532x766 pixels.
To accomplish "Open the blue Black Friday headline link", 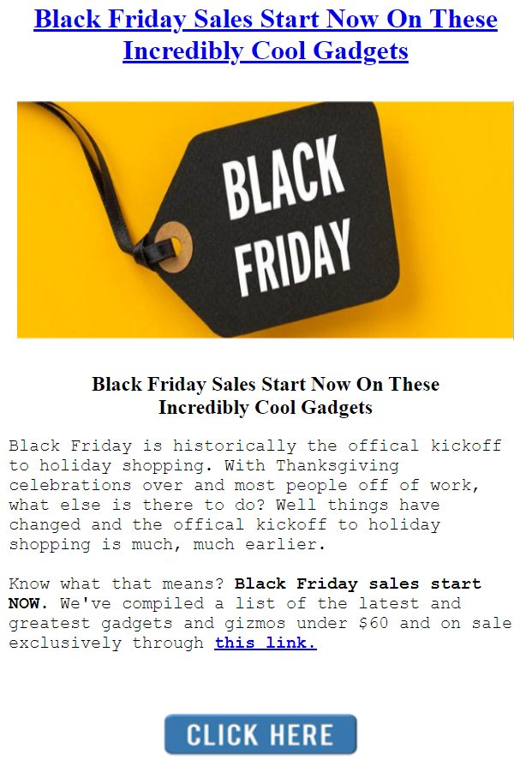I will (266, 21).
